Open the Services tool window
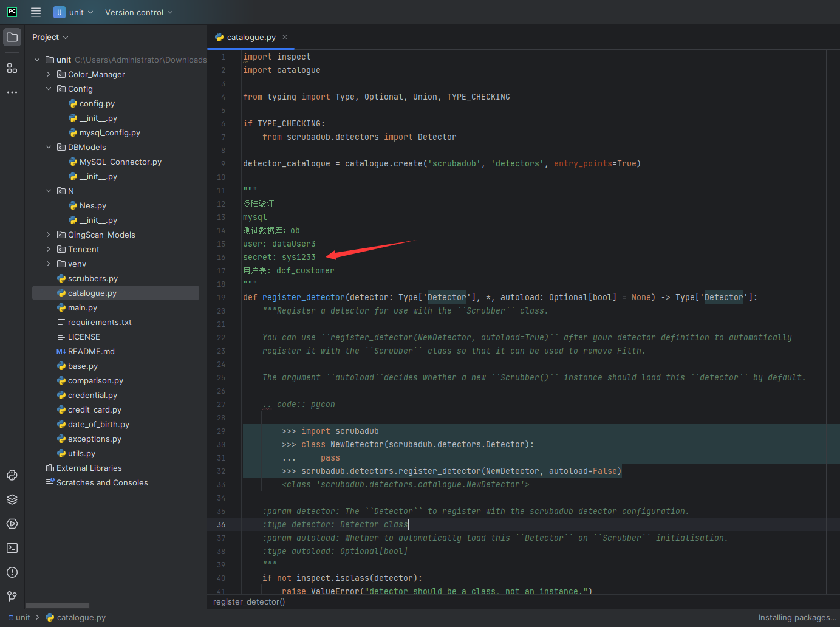 [x=12, y=524]
